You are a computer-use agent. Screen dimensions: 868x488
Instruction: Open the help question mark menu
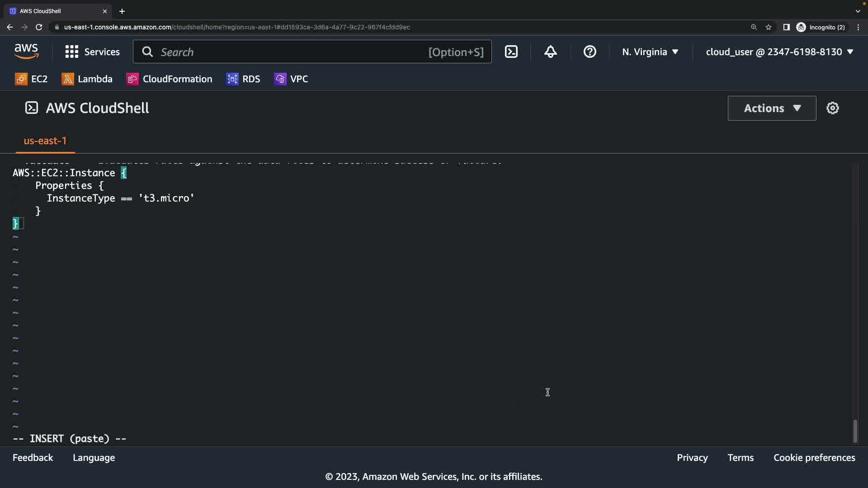[590, 52]
